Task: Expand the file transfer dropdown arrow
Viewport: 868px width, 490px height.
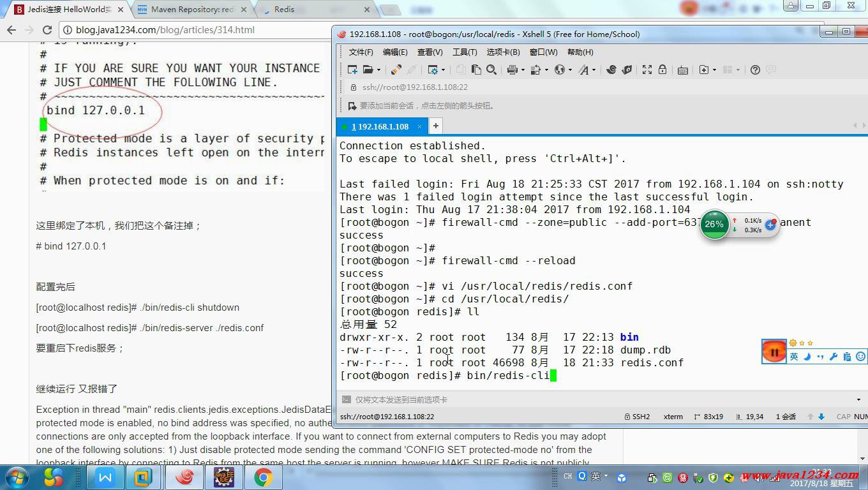Action: [546, 70]
